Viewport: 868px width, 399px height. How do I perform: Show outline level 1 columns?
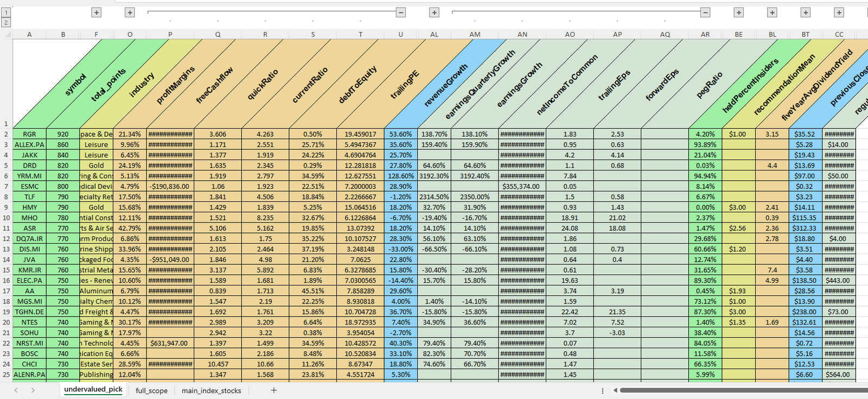pos(6,12)
